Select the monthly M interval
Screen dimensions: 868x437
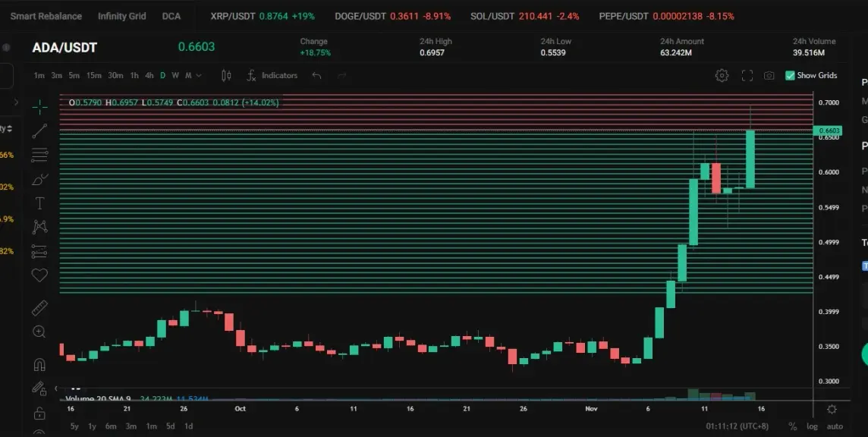tap(188, 75)
